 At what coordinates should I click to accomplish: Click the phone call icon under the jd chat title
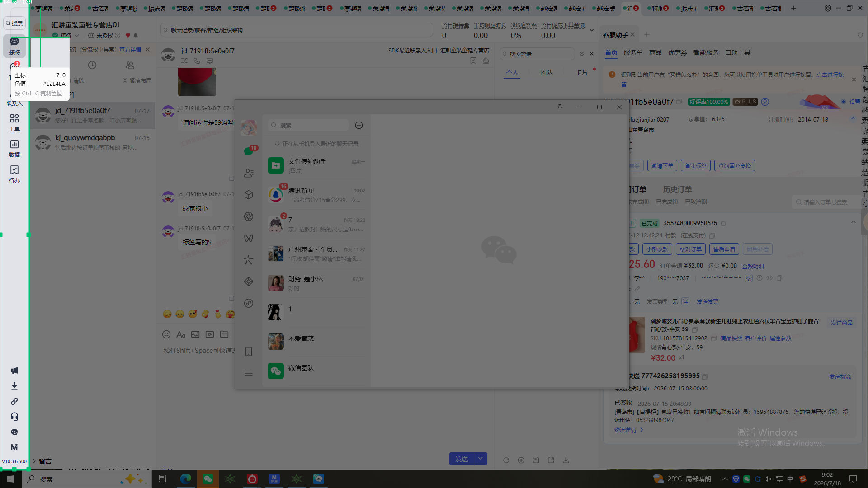pyautogui.click(x=197, y=61)
